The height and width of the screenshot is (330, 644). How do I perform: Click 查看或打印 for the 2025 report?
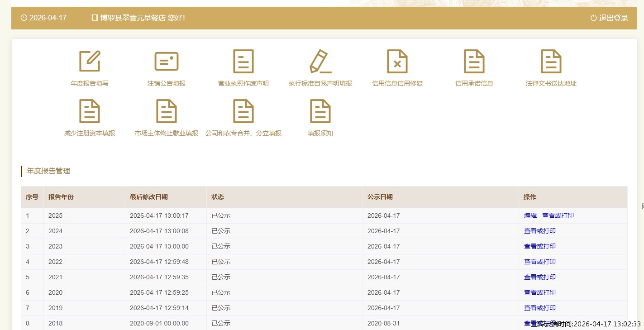pyautogui.click(x=558, y=215)
